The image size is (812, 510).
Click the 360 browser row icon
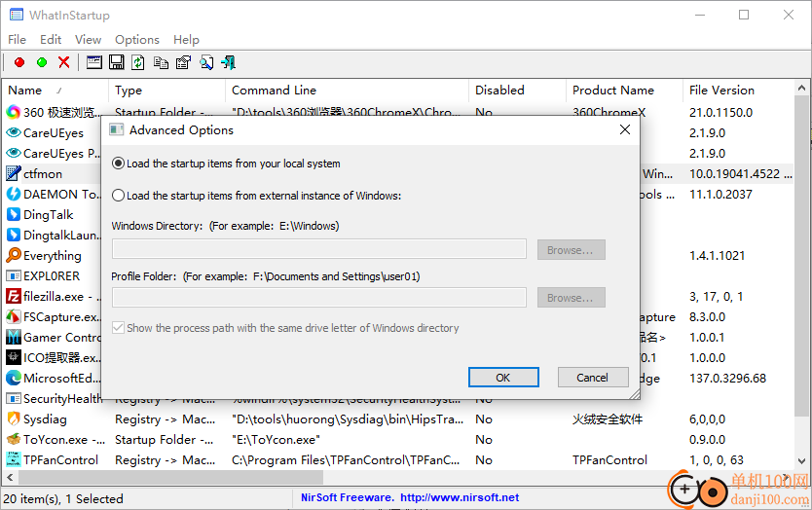[x=14, y=112]
